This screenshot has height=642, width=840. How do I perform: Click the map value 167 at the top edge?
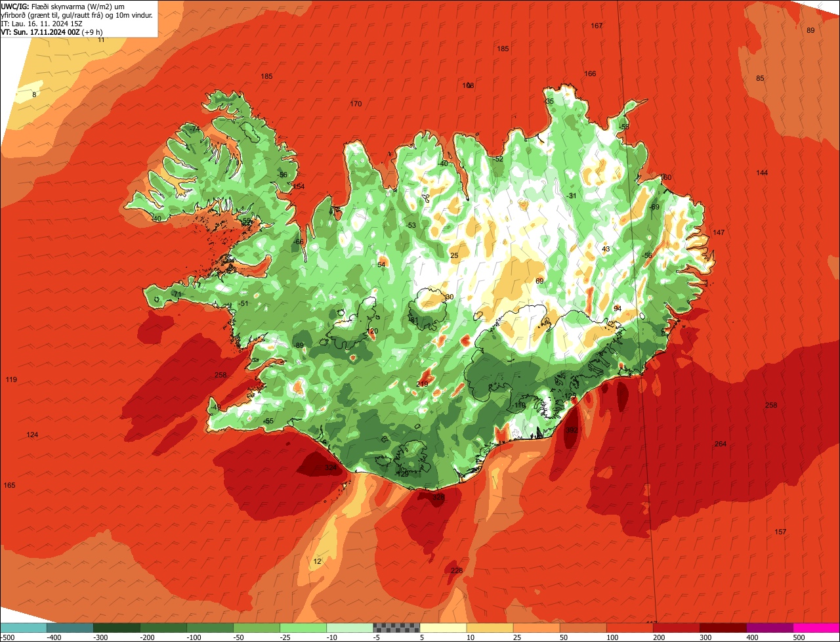[x=597, y=26]
